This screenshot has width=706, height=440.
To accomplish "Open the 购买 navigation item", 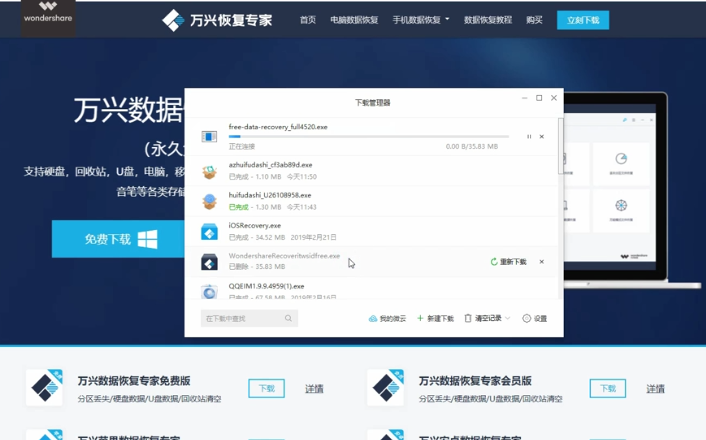I will [534, 20].
